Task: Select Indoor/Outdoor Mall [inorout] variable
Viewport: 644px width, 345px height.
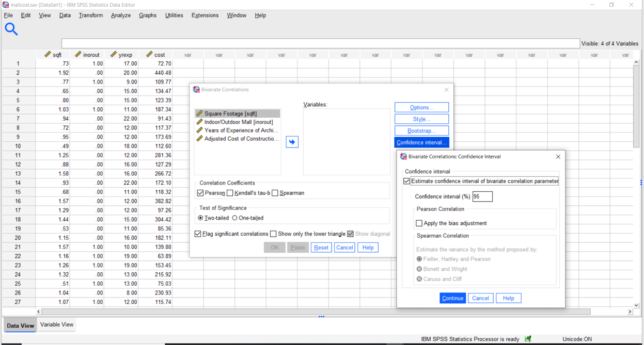Action: pyautogui.click(x=238, y=122)
